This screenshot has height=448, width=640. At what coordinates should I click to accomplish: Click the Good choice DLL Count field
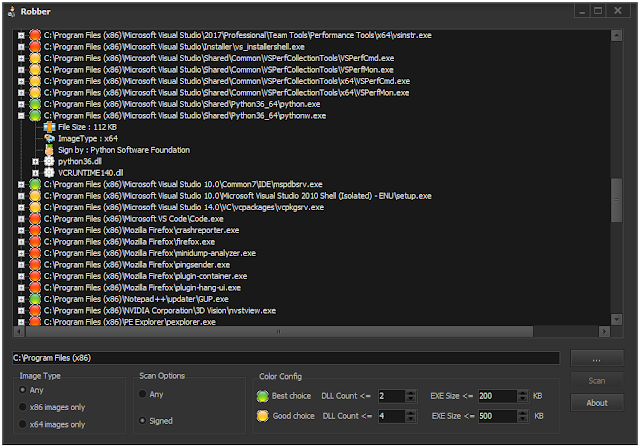[x=391, y=416]
